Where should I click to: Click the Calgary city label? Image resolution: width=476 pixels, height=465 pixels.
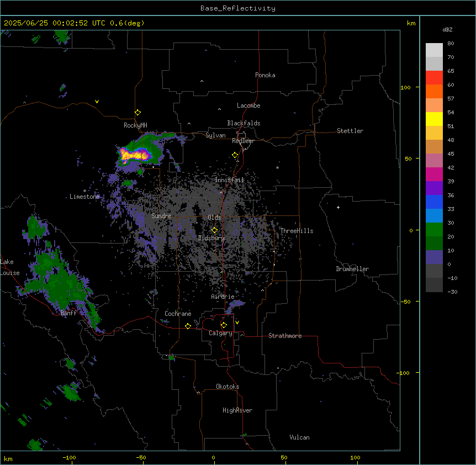221,333
